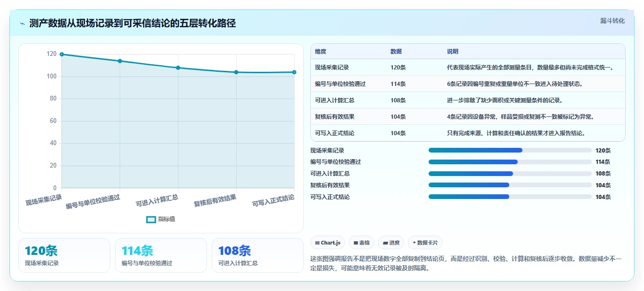Screen dimensions: 644x291
Task: Select the 进度 chip
Action: click(391, 243)
